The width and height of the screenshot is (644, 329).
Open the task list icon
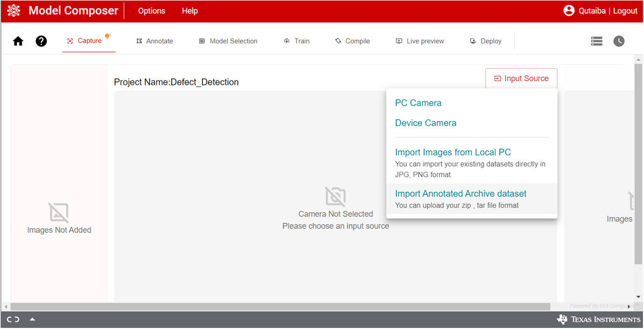tap(597, 41)
